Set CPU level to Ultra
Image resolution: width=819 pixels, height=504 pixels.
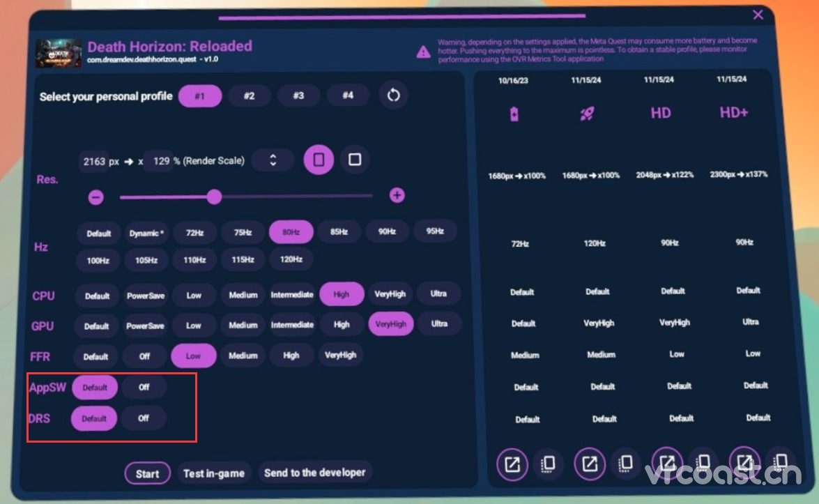click(438, 293)
